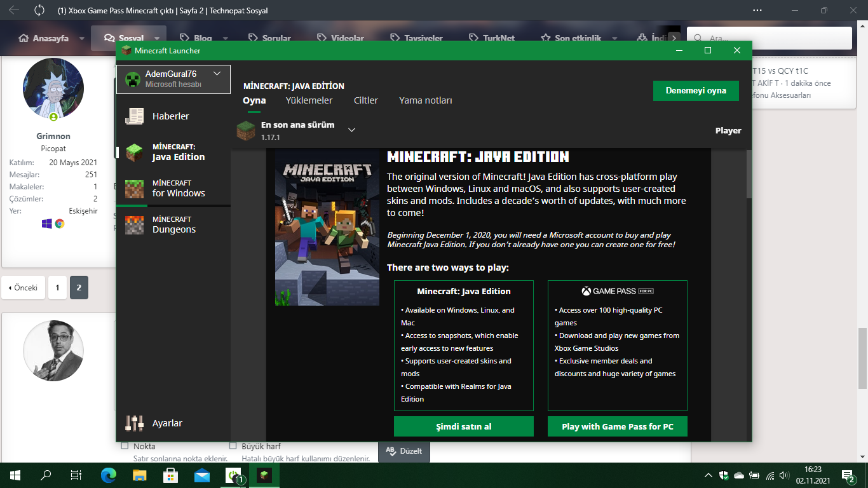The height and width of the screenshot is (488, 868).
Task: Select Minecraft for Windows in sidebar
Action: tap(173, 189)
